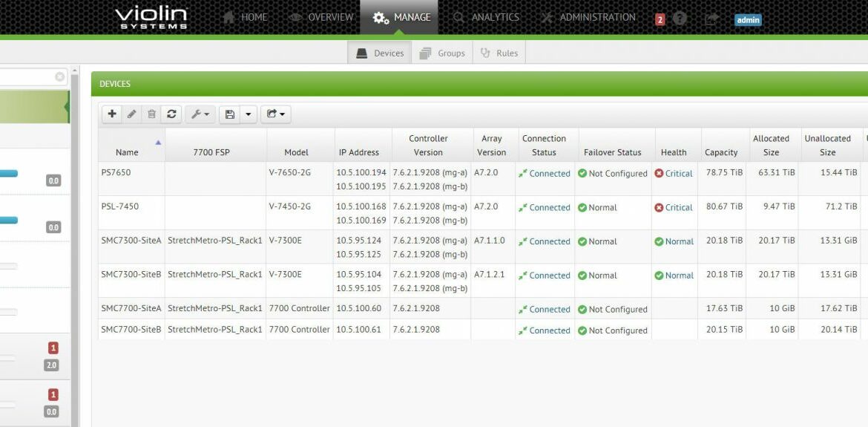
Task: Click capacity value 80.67 TiB
Action: (724, 206)
